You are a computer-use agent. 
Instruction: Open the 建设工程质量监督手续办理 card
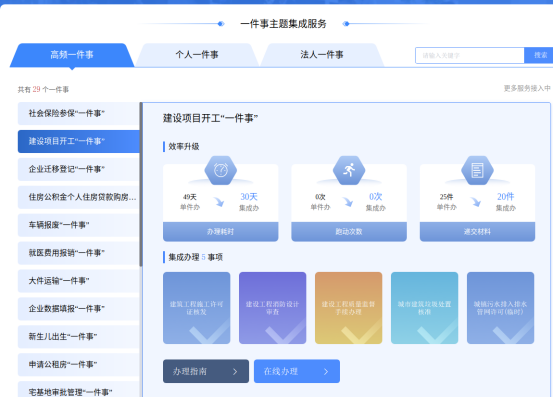(x=348, y=308)
